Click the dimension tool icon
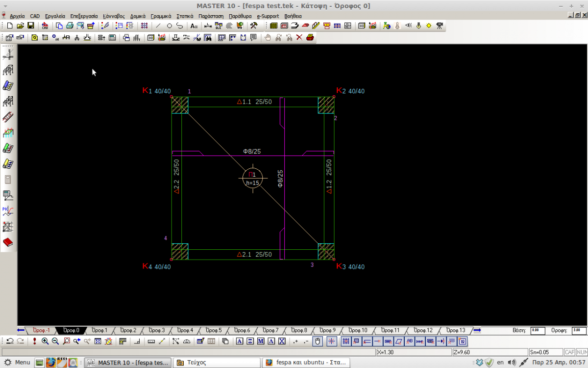The width and height of the screenshot is (588, 368). click(x=208, y=26)
